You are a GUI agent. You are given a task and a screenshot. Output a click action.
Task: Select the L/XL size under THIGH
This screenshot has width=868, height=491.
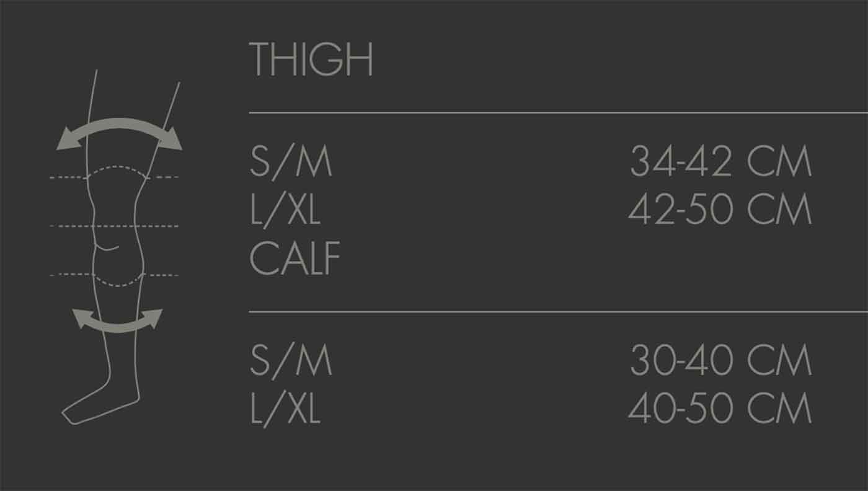(285, 211)
